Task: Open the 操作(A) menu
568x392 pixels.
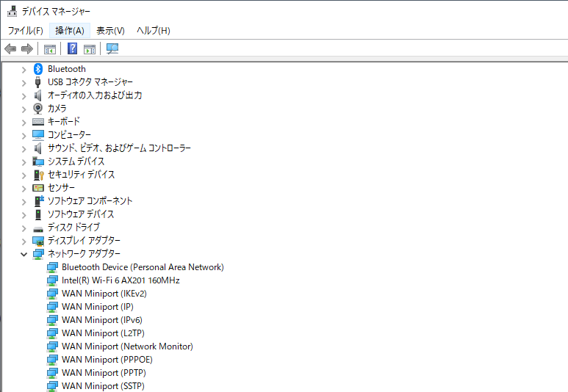Action: pyautogui.click(x=70, y=30)
